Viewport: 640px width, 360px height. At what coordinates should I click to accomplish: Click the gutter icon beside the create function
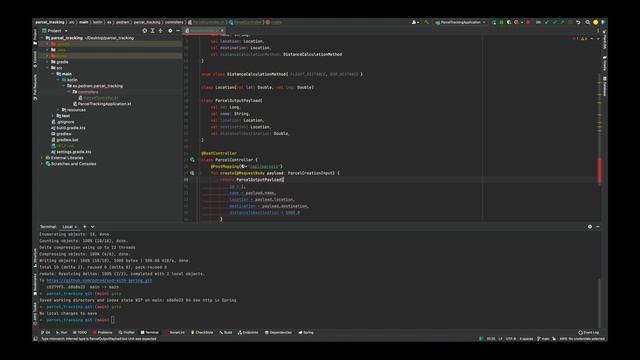[x=192, y=173]
